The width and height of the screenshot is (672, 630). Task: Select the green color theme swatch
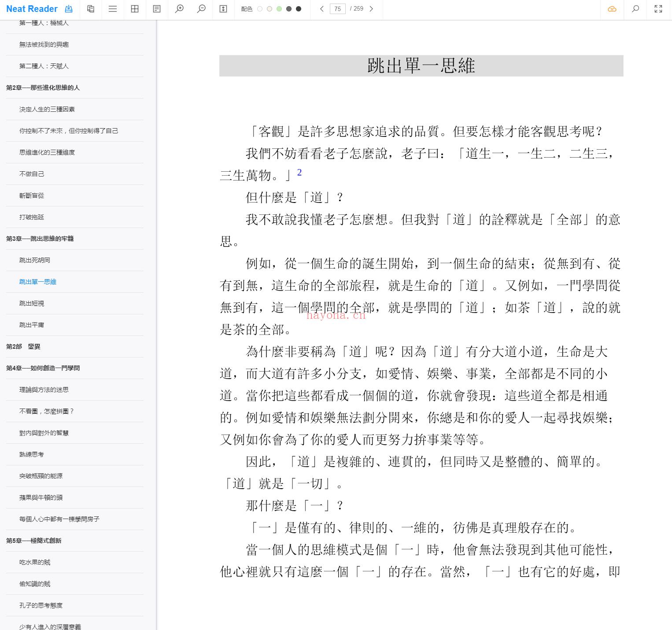coord(279,9)
